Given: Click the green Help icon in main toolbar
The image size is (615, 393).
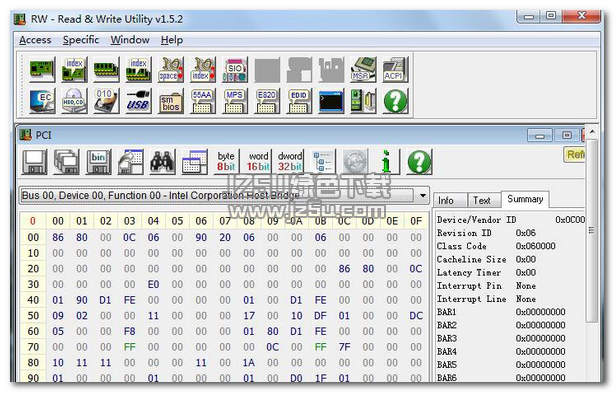Looking at the screenshot, I should pos(395,101).
